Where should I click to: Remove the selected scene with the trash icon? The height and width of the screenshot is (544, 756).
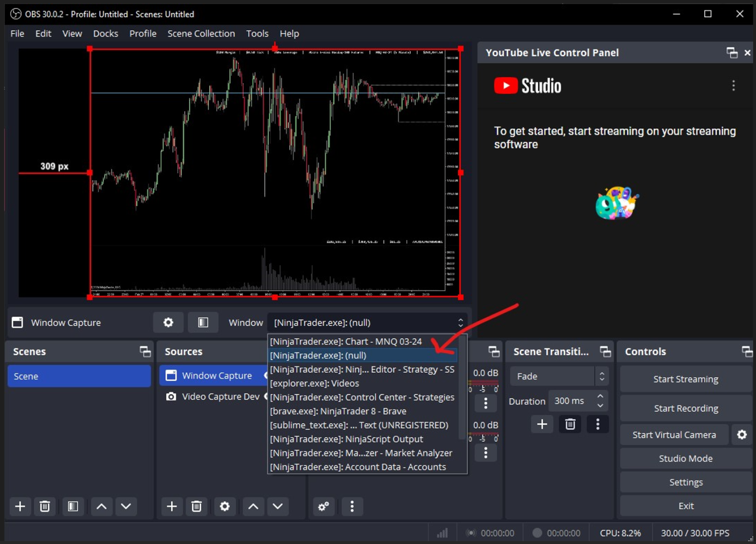pyautogui.click(x=44, y=506)
